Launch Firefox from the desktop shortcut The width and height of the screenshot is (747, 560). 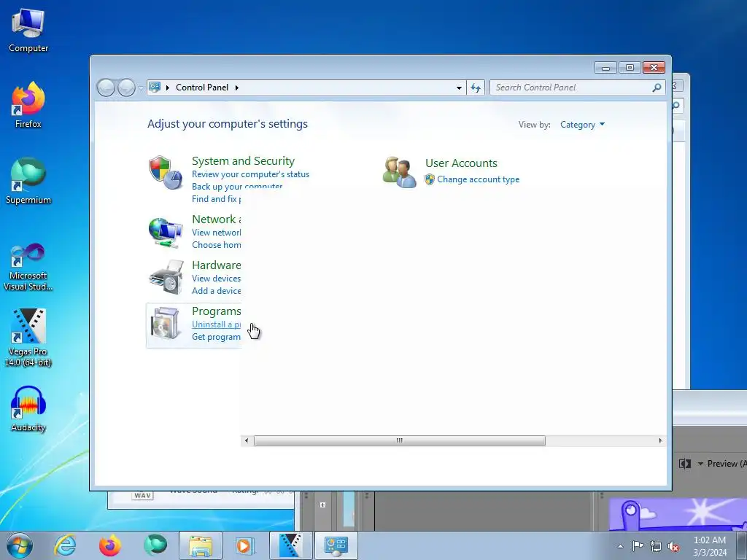tap(28, 105)
